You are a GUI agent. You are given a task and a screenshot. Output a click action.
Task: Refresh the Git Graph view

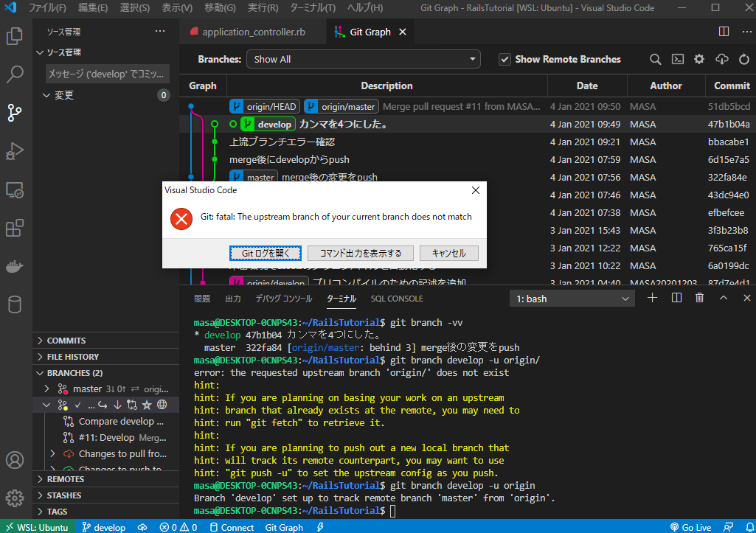click(744, 59)
